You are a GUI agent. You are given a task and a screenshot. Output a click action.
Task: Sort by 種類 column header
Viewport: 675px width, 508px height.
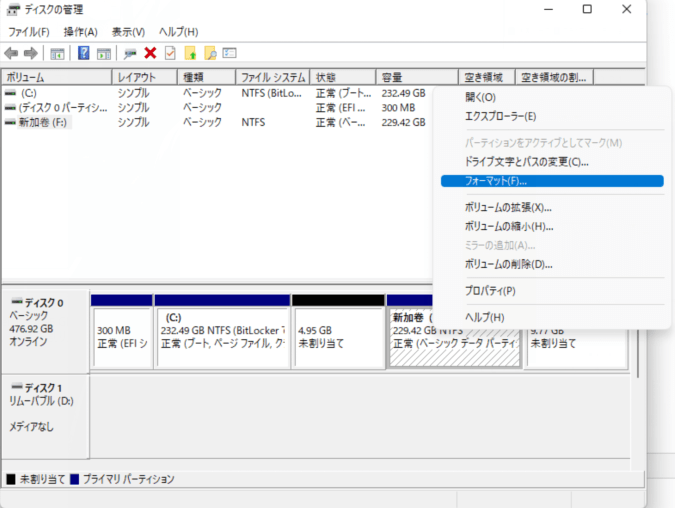click(x=207, y=77)
